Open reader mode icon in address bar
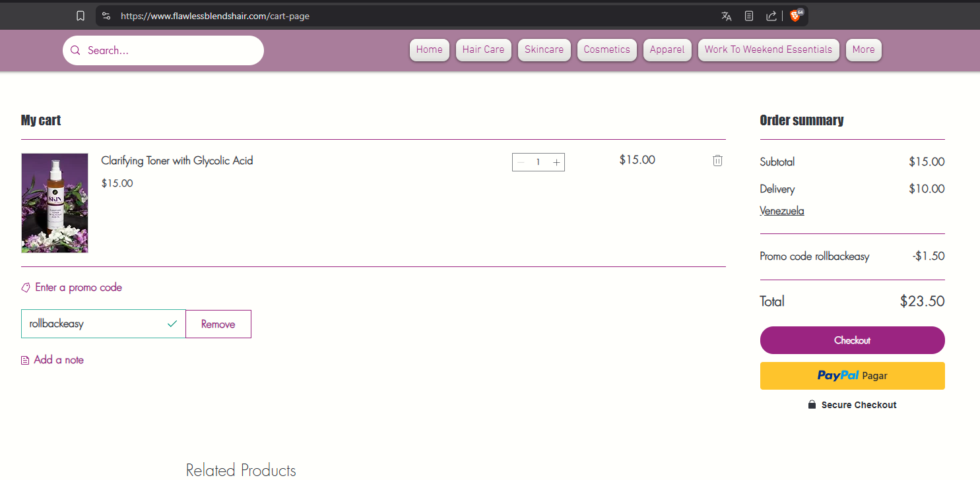Screen dimensions: 980x480 point(749,16)
